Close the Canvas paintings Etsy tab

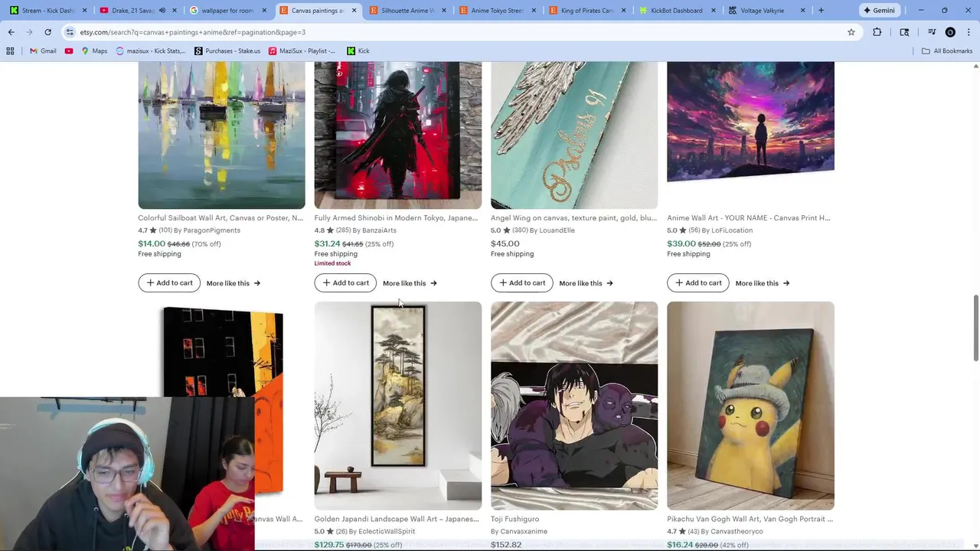click(354, 11)
